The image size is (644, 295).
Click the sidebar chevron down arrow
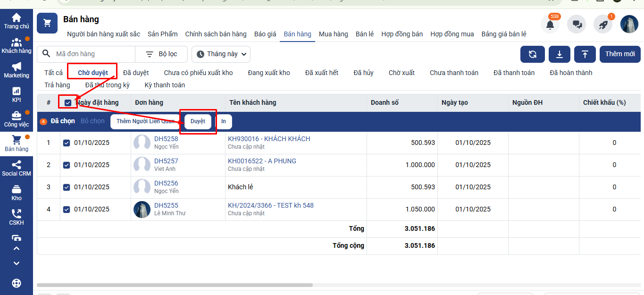coord(17,263)
